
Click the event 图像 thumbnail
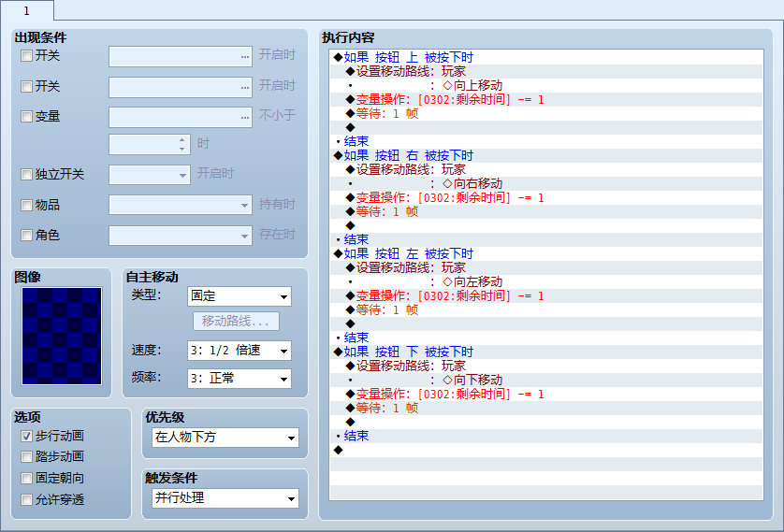(x=62, y=336)
